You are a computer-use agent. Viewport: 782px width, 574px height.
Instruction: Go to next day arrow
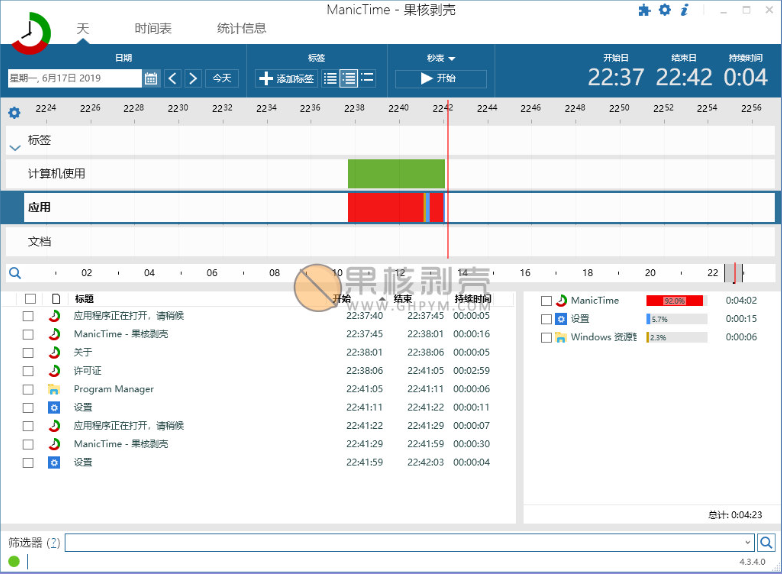[x=193, y=78]
